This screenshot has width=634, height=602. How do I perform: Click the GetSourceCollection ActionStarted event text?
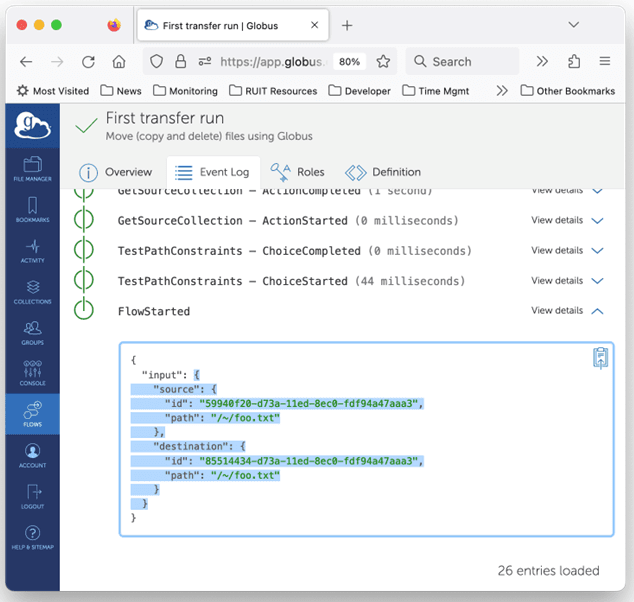tap(288, 220)
